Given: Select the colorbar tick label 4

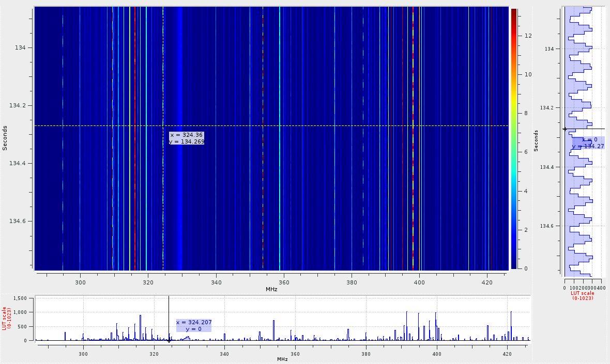Looking at the screenshot, I should point(526,191).
